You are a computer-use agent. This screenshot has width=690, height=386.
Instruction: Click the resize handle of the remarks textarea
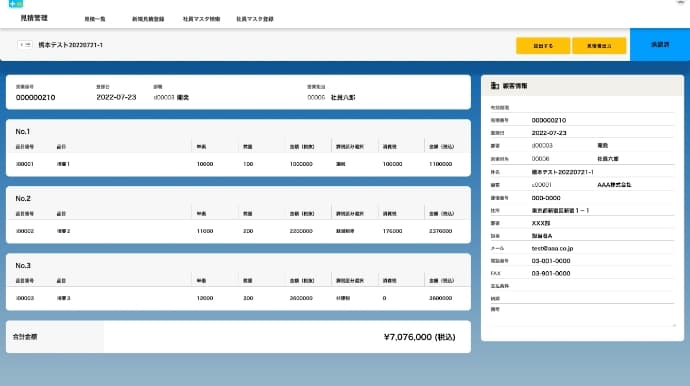pos(673,325)
